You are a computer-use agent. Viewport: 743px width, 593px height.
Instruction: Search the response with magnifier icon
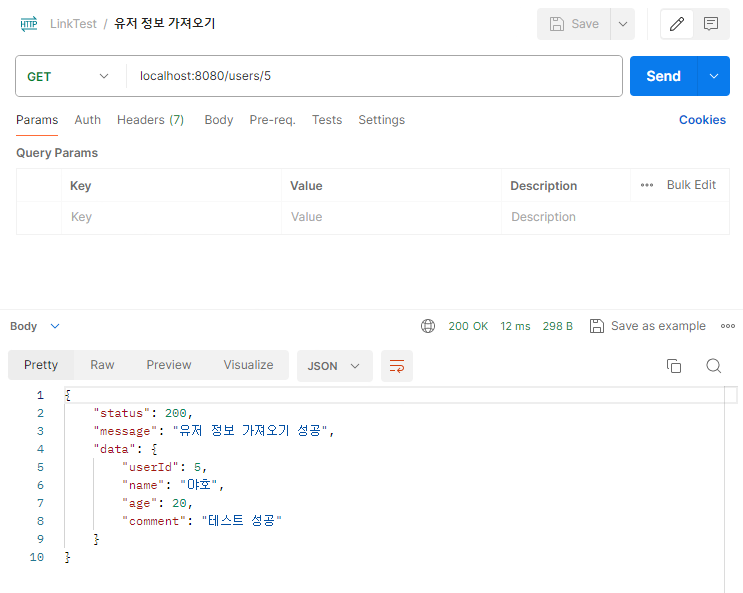click(x=714, y=366)
